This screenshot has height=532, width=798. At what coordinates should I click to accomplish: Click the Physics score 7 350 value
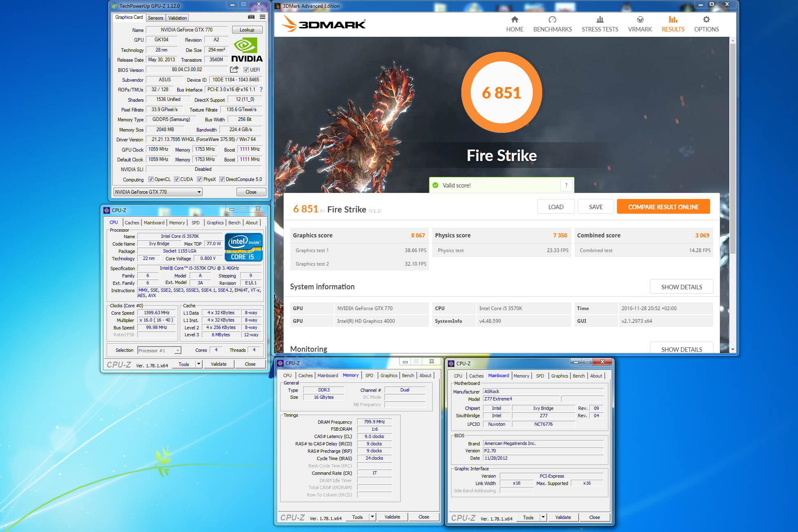point(560,235)
